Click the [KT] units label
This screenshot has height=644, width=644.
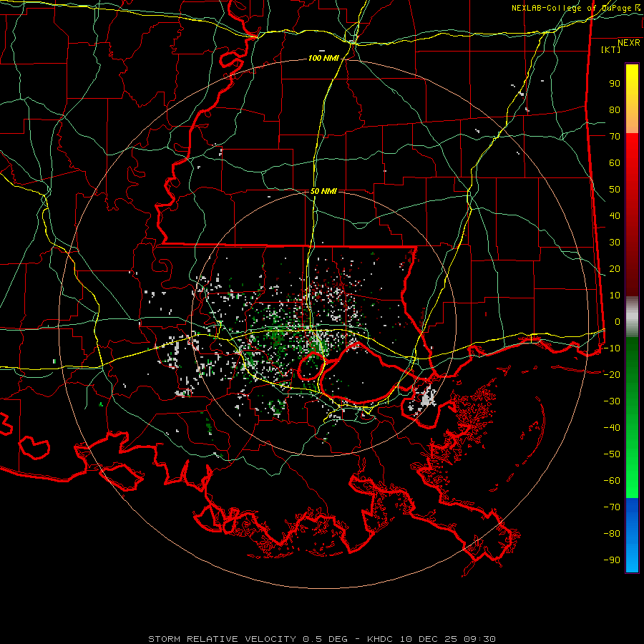point(610,49)
